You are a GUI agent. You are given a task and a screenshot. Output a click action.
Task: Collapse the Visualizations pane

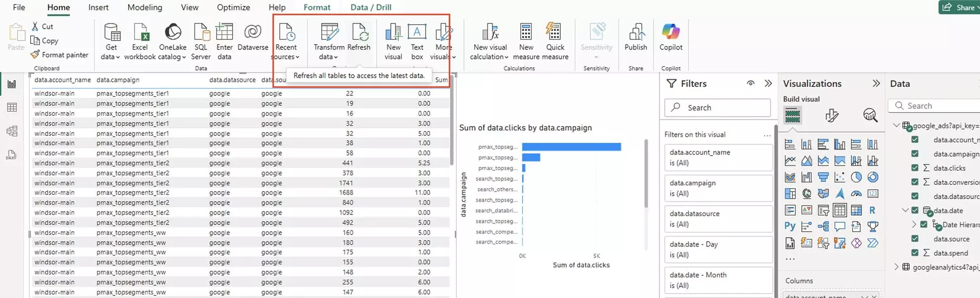[876, 84]
